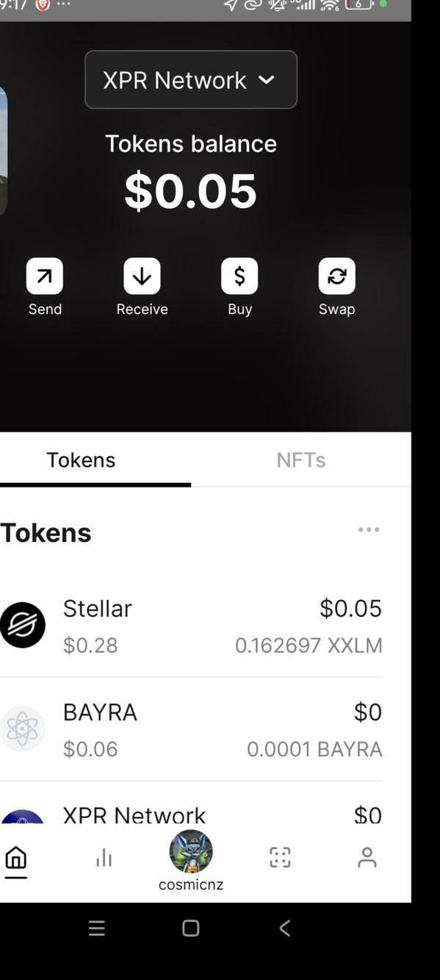Viewport: 440px width, 980px height.
Task: Tap the Send icon
Action: coord(45,275)
